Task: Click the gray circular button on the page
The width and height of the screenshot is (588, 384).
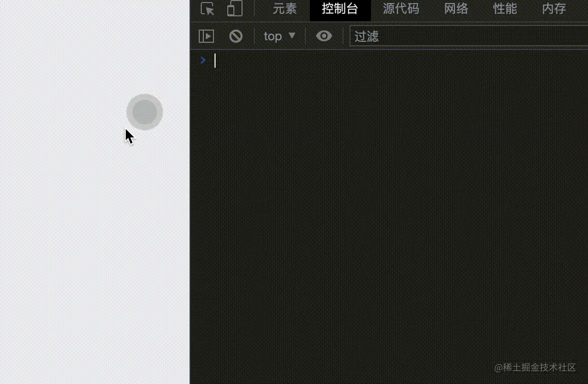Action: [x=145, y=111]
